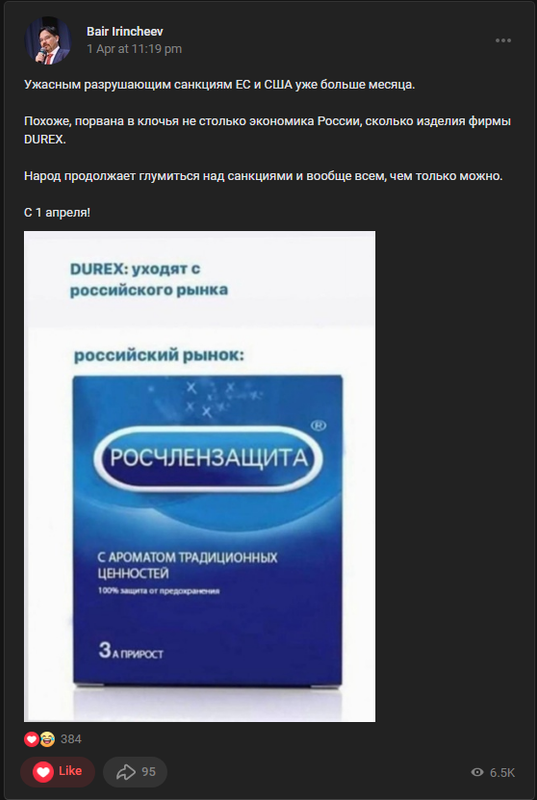Viewport: 537px width, 800px height.
Task: Click the С 1 апреля! line of the post
Action: 57,213
